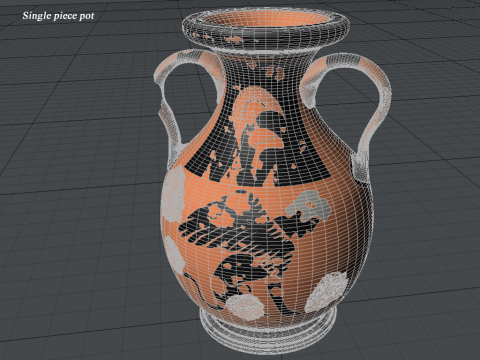Screen dimensions: 480x360
Task: Click the pot's rim opening
Action: point(266,20)
